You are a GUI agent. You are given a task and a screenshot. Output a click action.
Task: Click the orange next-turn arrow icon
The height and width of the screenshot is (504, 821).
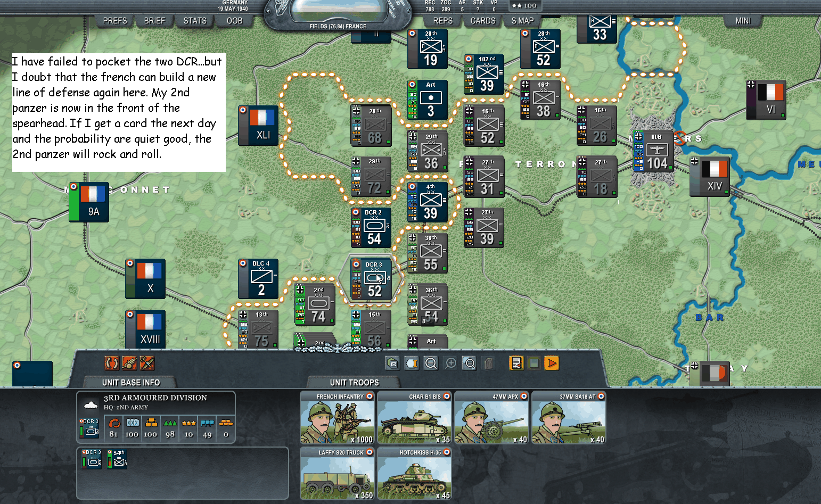point(552,363)
